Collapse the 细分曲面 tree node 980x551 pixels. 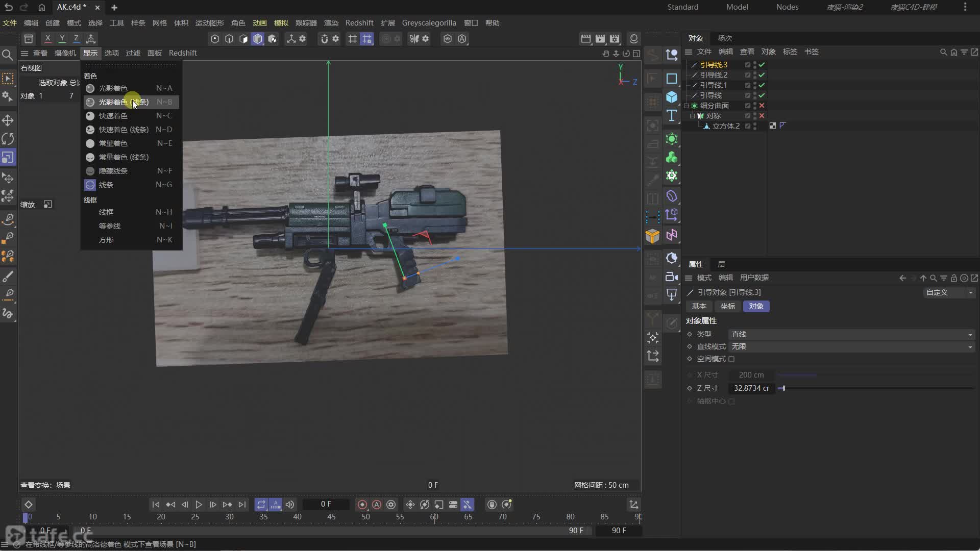687,106
